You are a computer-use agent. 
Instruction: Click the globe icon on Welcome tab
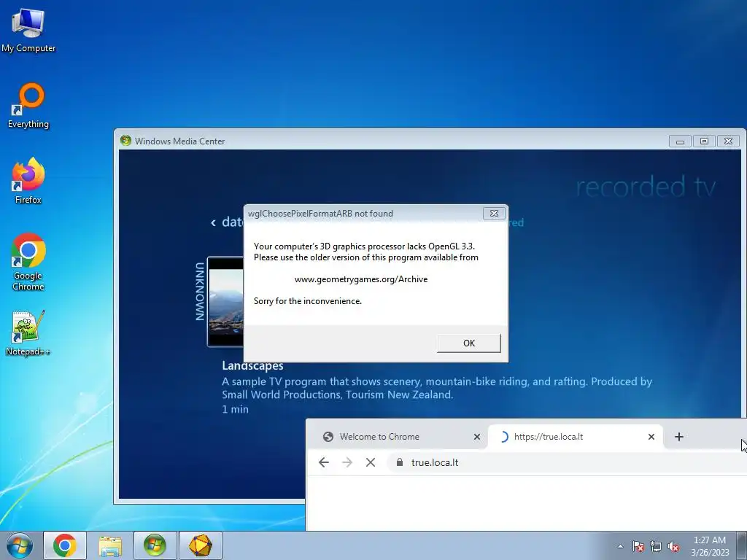(x=328, y=437)
